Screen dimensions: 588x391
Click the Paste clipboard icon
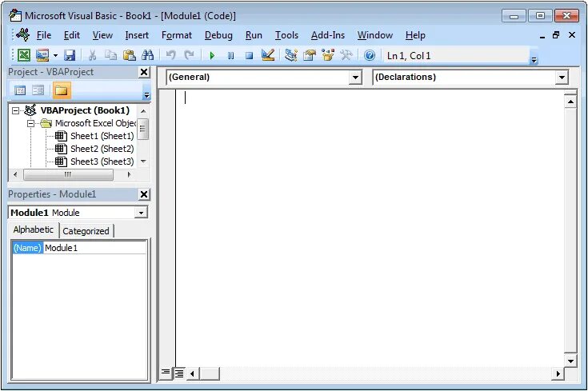tap(130, 55)
